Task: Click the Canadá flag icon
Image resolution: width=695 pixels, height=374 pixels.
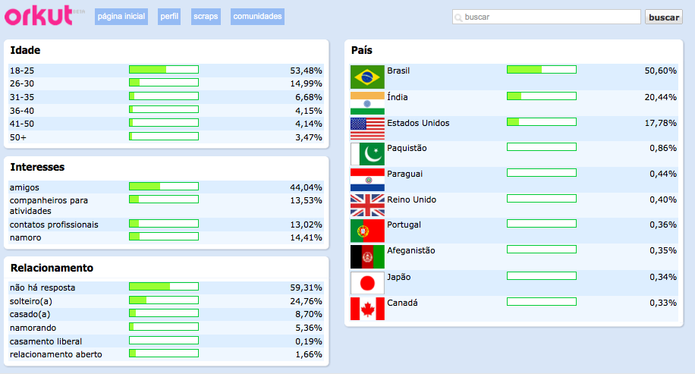Action: [x=367, y=308]
